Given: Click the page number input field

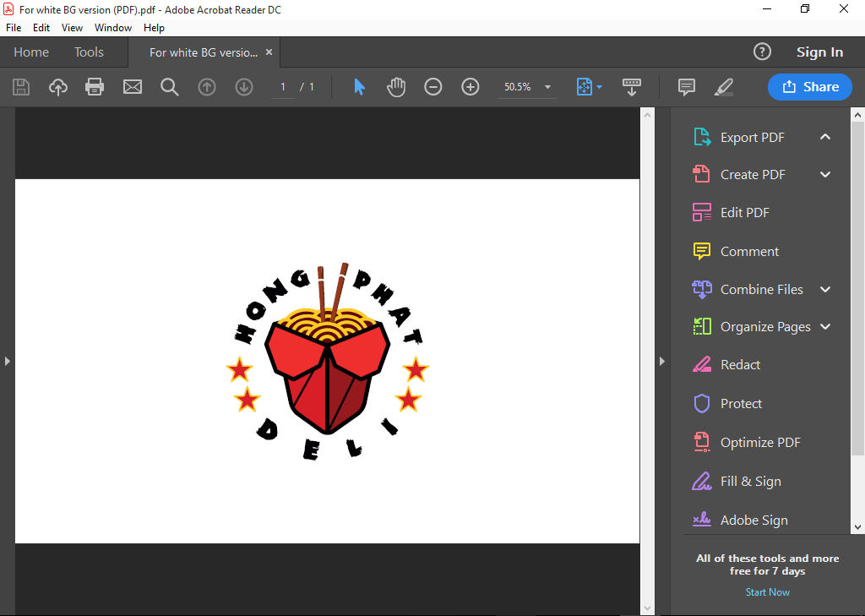Looking at the screenshot, I should pos(283,87).
